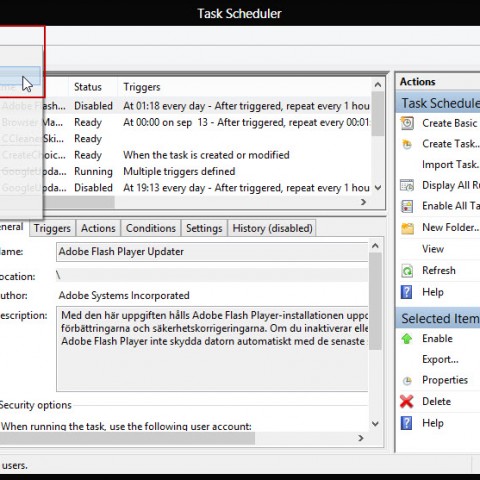Click the Properties clock icon
Viewport: 480px width, 480px height.
[x=407, y=380]
